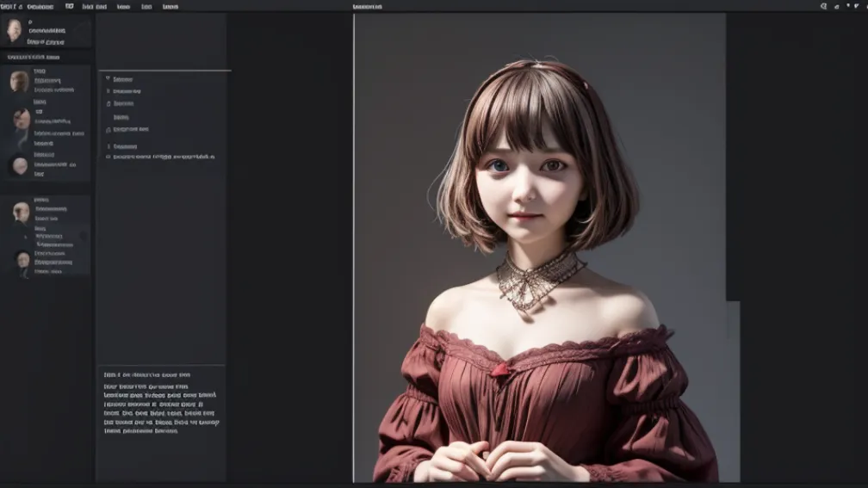The height and width of the screenshot is (488, 868).
Task: Collapse the settings list using its triangle arrow
Action: click(x=108, y=78)
